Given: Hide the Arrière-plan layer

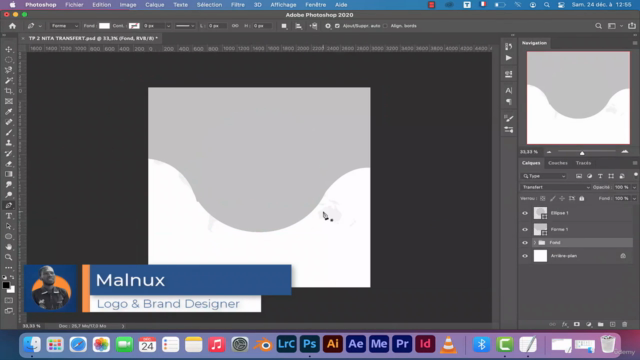Looking at the screenshot, I should pos(525,256).
